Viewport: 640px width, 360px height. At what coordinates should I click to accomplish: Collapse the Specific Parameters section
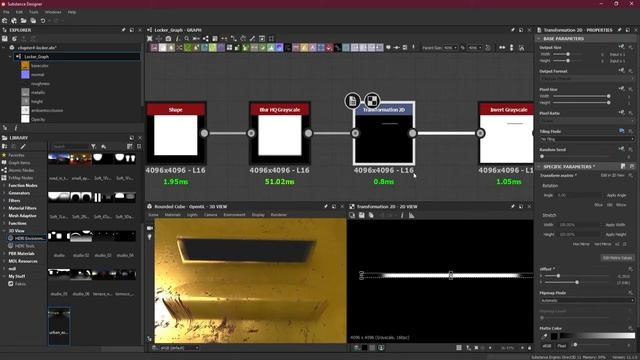click(538, 167)
